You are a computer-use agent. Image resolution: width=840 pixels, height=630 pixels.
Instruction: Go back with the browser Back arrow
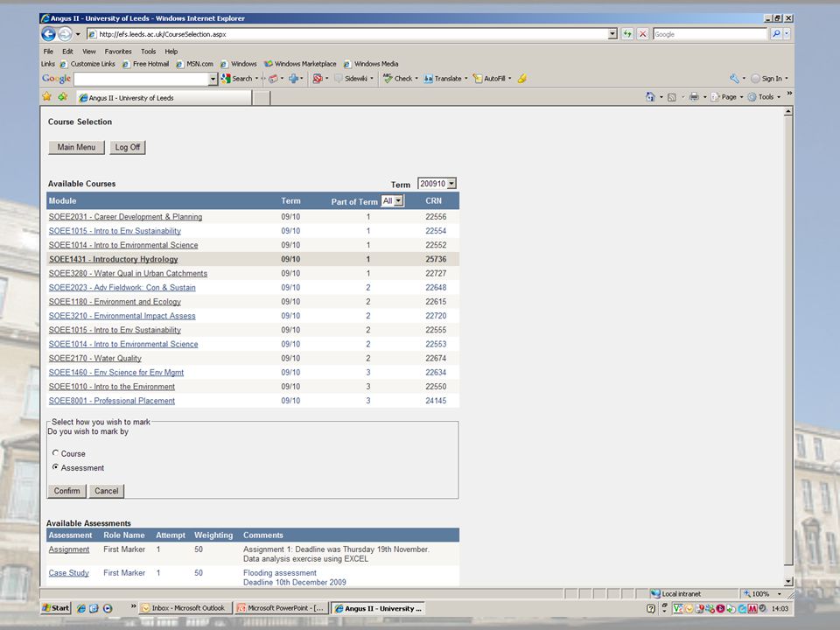pyautogui.click(x=48, y=34)
